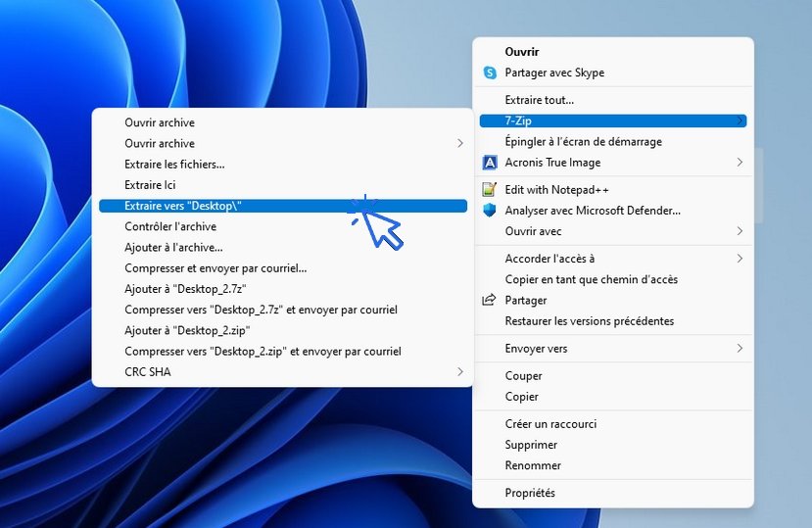
Task: Click the Notepad++ icon in context menu
Action: point(490,190)
